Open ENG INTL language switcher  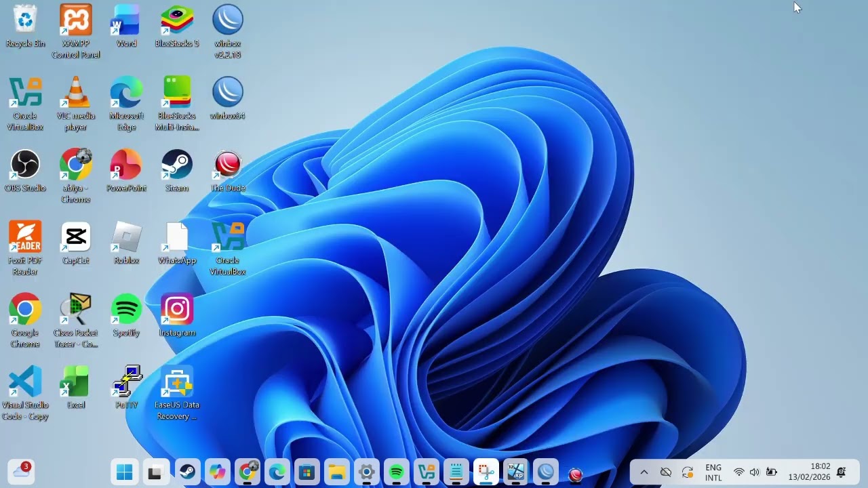(713, 472)
